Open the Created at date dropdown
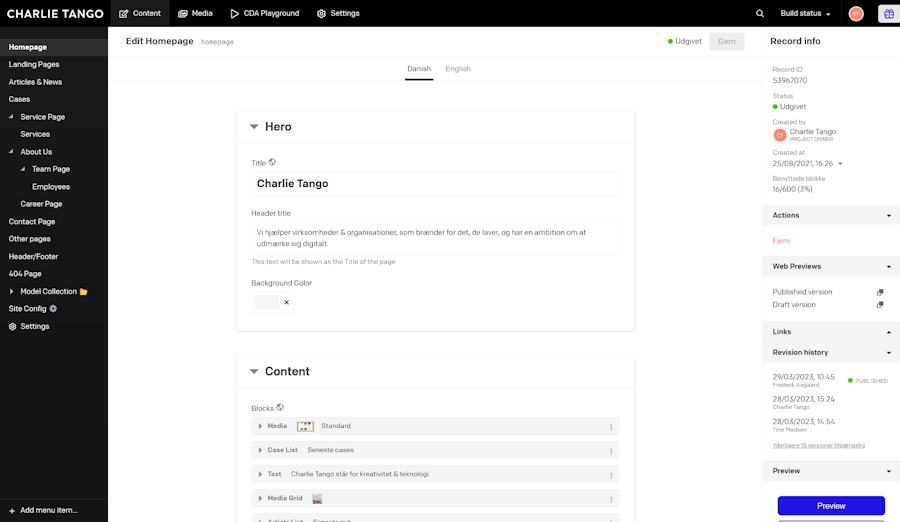This screenshot has width=900, height=522. pyautogui.click(x=840, y=164)
